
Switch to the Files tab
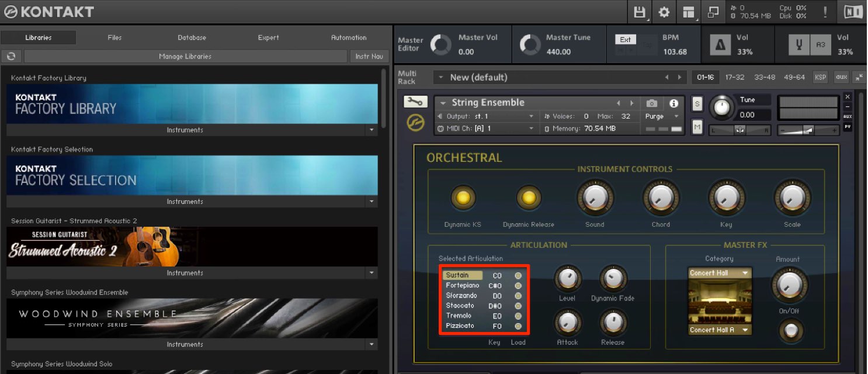pyautogui.click(x=115, y=37)
